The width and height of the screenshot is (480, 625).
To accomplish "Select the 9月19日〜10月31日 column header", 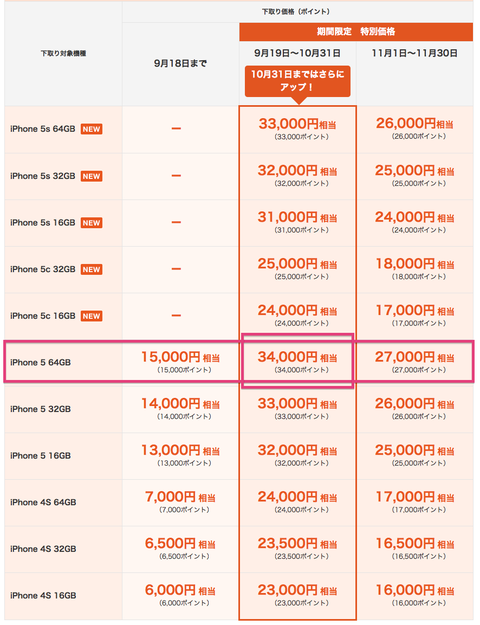I will point(297,53).
